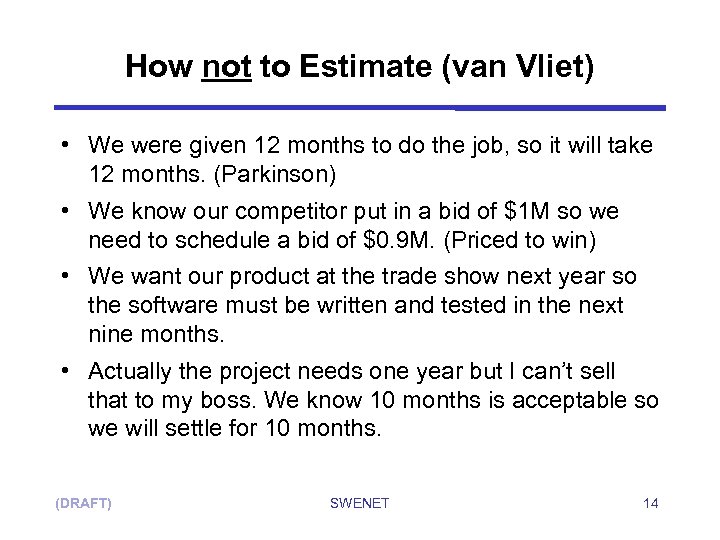Viewport: 720px width, 540px height.
Task: Click the bullet dot before "We were given"
Action: click(x=64, y=147)
